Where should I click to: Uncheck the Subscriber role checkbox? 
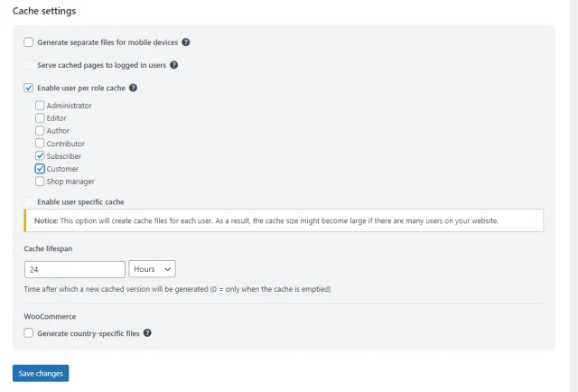click(x=40, y=156)
